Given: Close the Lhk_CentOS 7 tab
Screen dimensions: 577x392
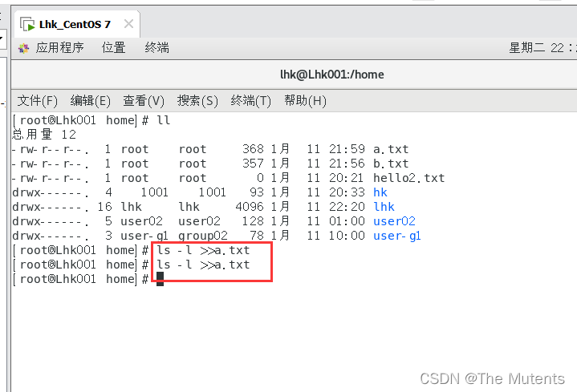Looking at the screenshot, I should coord(128,24).
